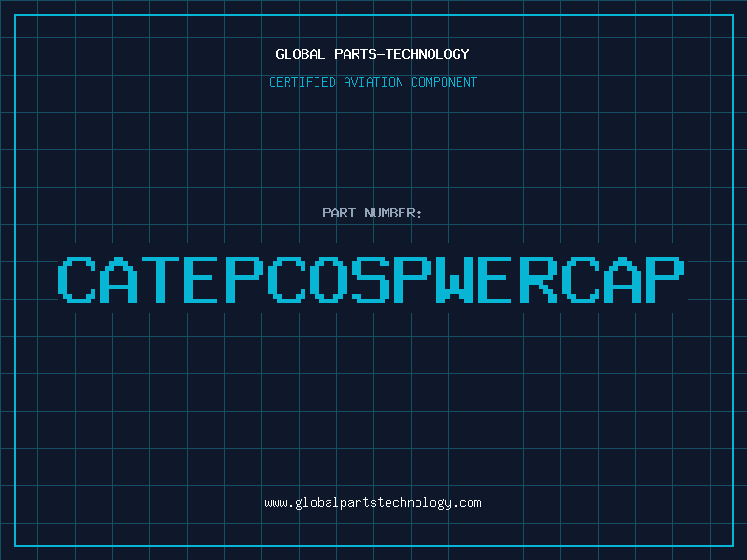Click the 'CERTIFIED AVIATION COMPONENT' subtitle
The width and height of the screenshot is (747, 560).
(373, 82)
